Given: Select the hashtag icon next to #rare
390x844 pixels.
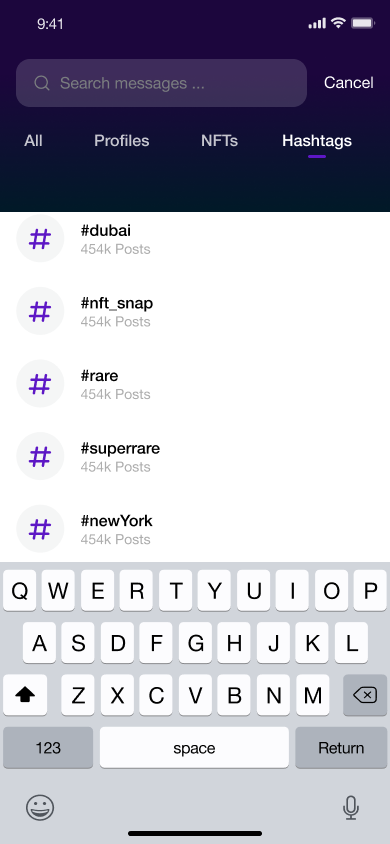Looking at the screenshot, I should pyautogui.click(x=40, y=384).
